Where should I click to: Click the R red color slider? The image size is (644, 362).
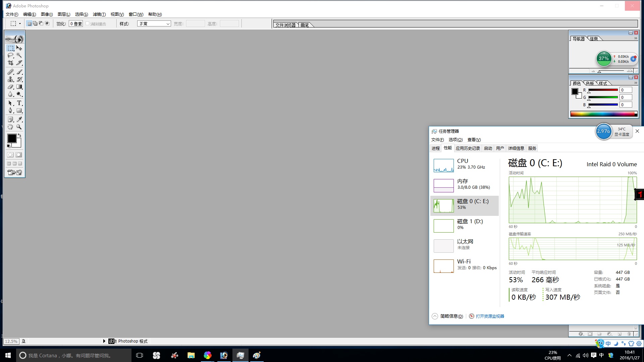coord(603,90)
